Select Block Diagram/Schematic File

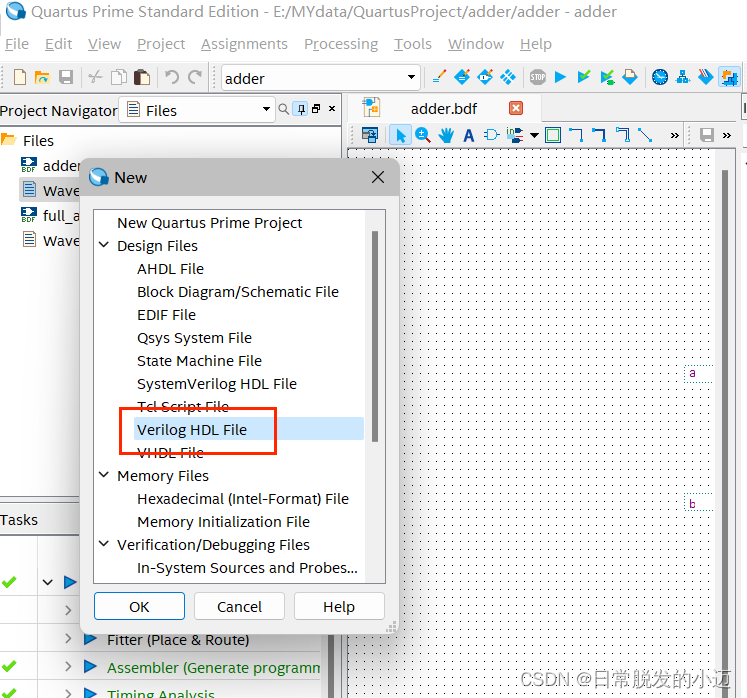click(x=238, y=291)
